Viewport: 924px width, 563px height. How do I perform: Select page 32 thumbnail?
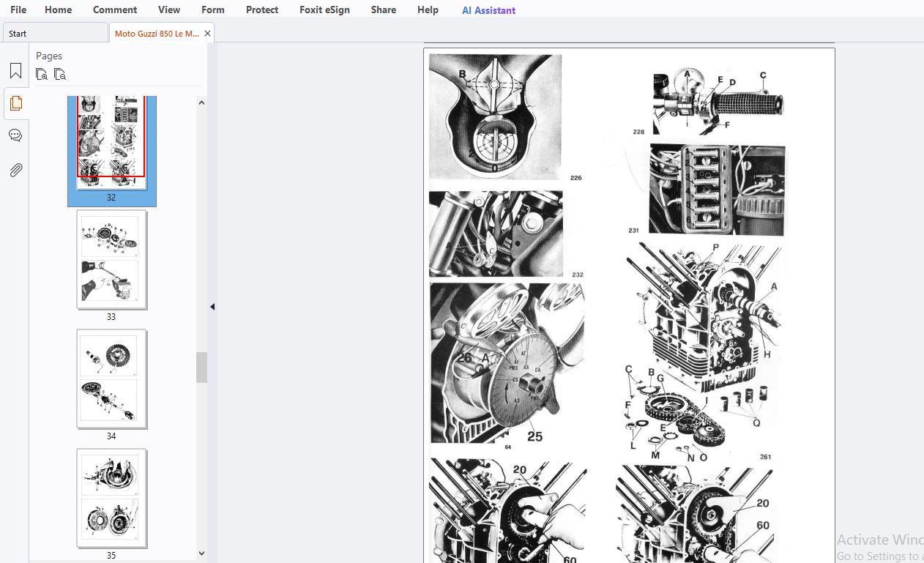(111, 143)
